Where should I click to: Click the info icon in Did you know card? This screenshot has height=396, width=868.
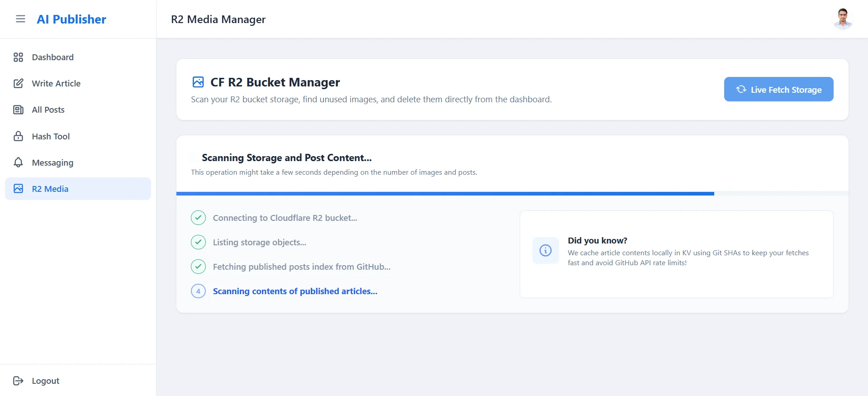(545, 250)
